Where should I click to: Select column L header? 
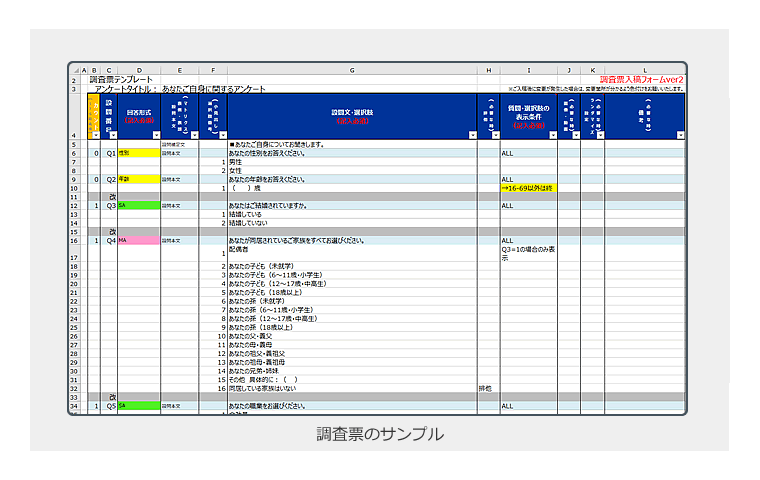point(645,71)
